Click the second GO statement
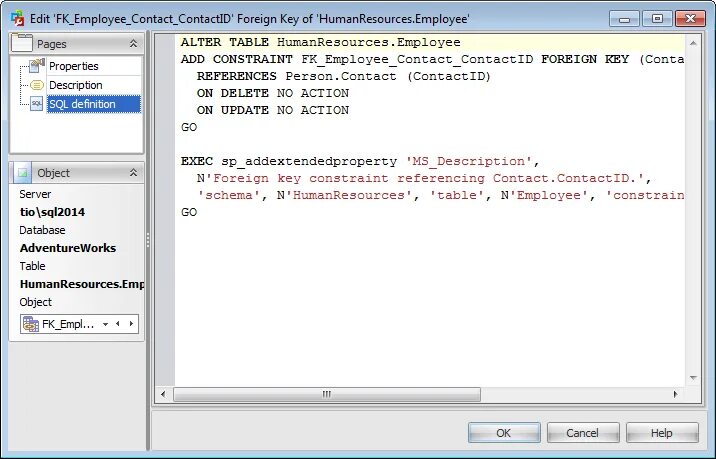This screenshot has height=459, width=716. coord(189,212)
